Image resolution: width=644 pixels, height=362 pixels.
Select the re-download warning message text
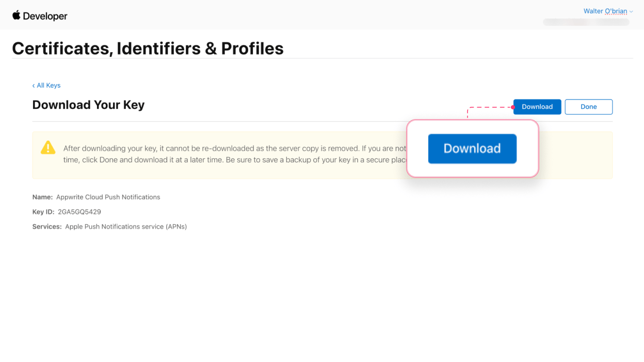pos(235,154)
